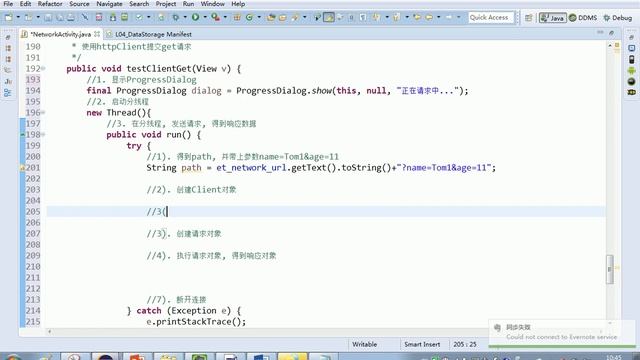Image resolution: width=640 pixels, height=360 pixels.
Task: Expand the Run configurations dropdown arrow
Action: pyautogui.click(x=205, y=17)
